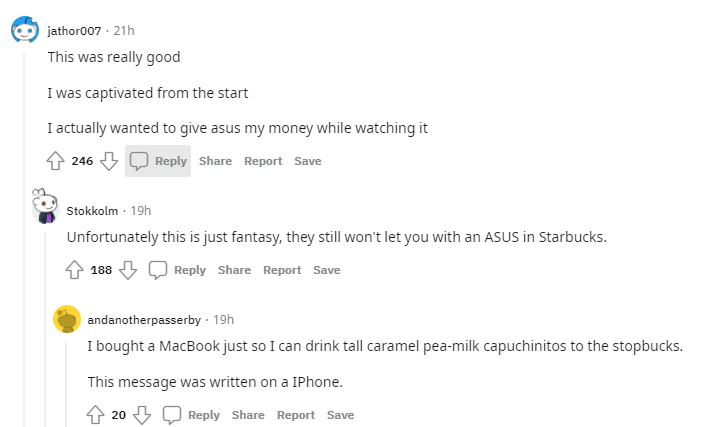
Task: Downvote andanotherpasserby's comment
Action: [x=141, y=415]
